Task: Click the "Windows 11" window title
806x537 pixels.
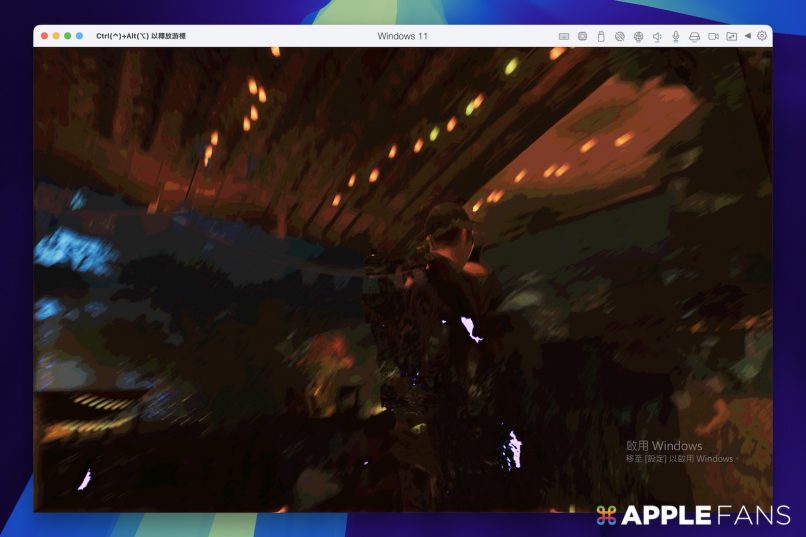Action: (402, 36)
